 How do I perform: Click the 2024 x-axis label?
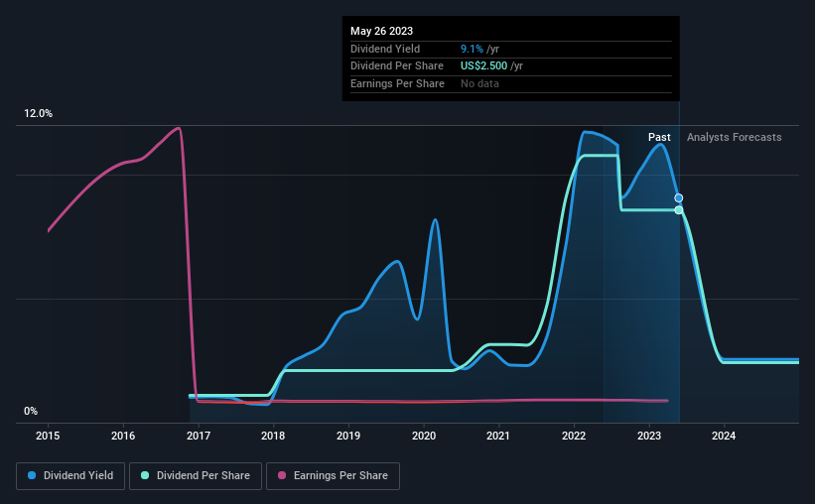[724, 436]
